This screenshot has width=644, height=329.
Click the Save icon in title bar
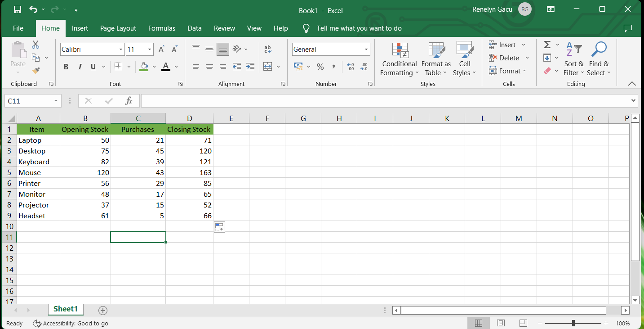tap(18, 9)
